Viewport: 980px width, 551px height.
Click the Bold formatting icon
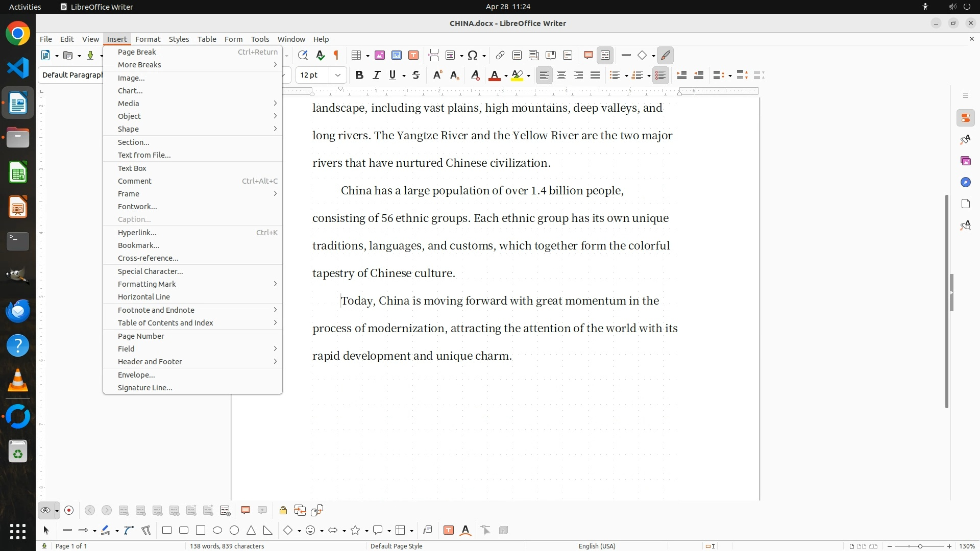[359, 75]
